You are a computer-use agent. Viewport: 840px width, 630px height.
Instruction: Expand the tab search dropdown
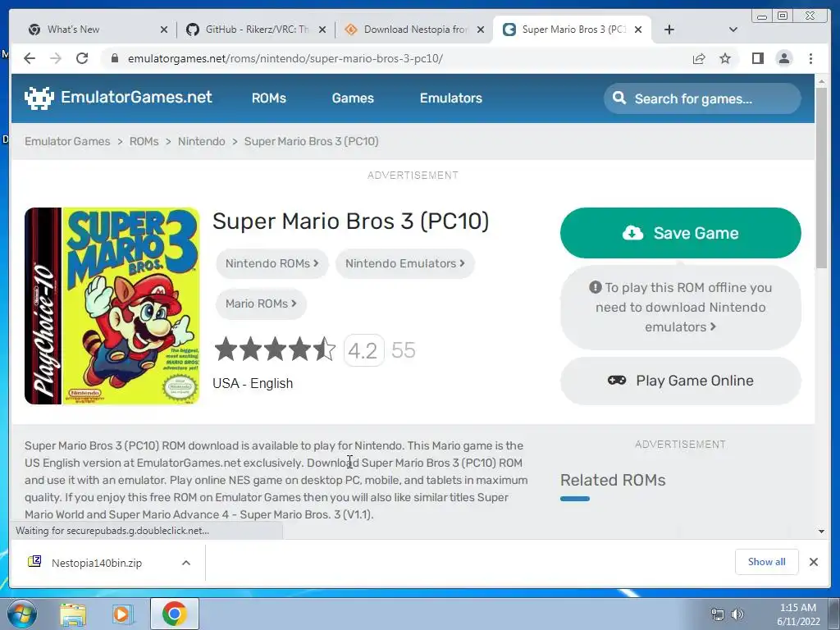733,30
